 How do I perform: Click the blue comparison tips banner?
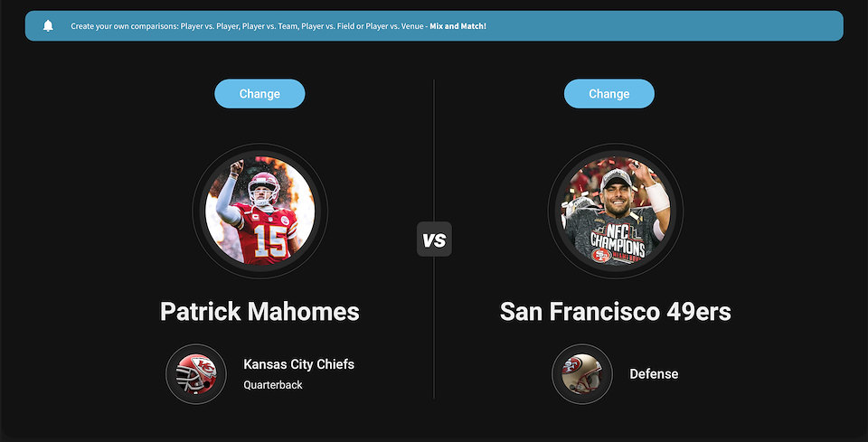click(x=434, y=26)
